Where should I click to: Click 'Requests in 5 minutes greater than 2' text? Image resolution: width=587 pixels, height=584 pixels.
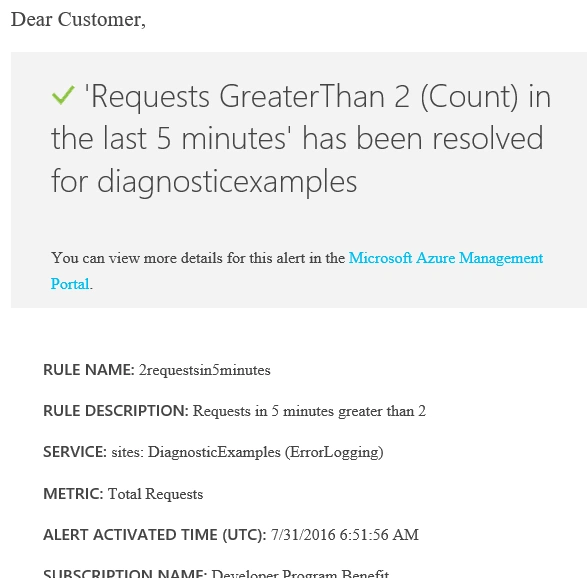coord(309,411)
